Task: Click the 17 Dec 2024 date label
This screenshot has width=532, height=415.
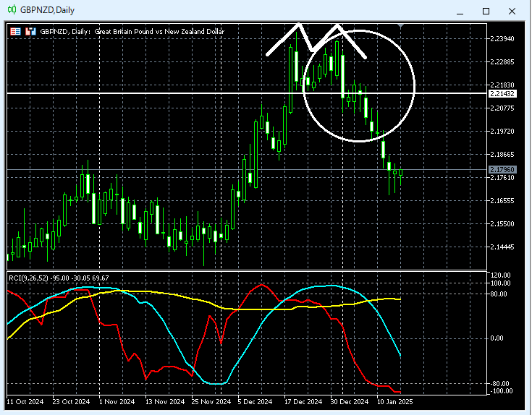Action: tap(303, 402)
